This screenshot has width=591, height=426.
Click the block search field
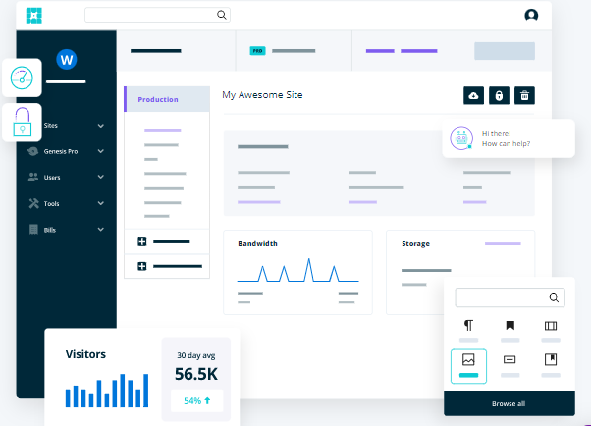point(510,297)
